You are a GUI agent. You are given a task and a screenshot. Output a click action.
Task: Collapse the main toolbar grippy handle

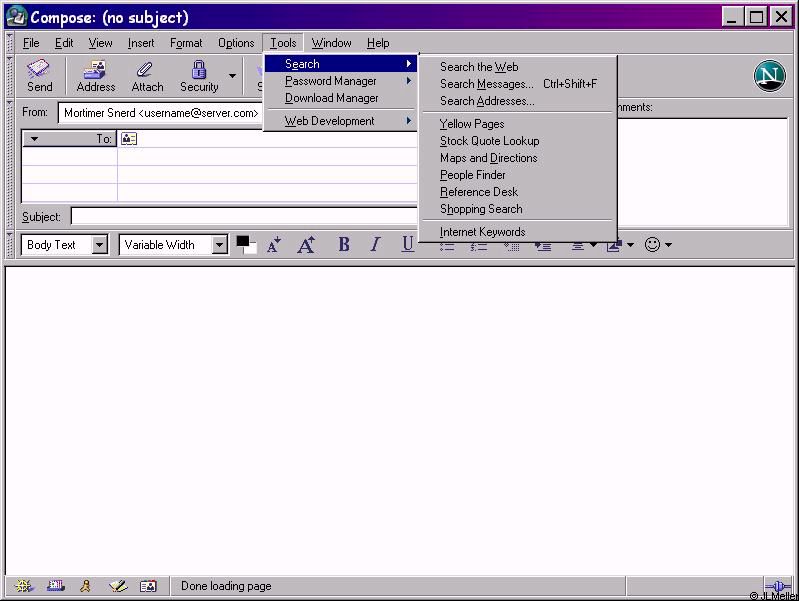10,76
